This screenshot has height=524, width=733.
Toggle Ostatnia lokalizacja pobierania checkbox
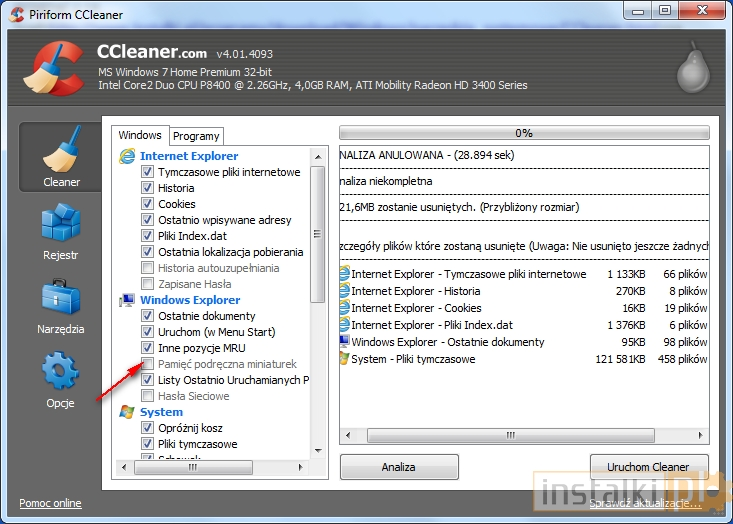click(x=147, y=251)
